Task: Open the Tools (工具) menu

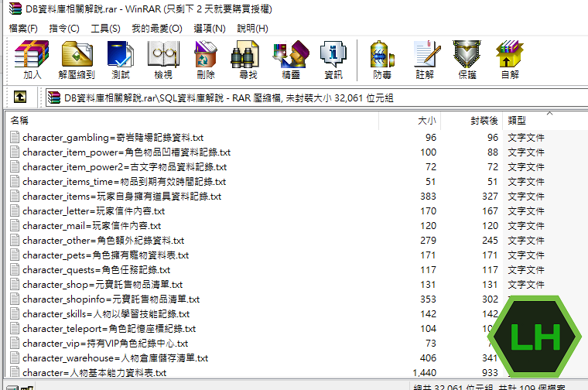Action: pyautogui.click(x=105, y=29)
